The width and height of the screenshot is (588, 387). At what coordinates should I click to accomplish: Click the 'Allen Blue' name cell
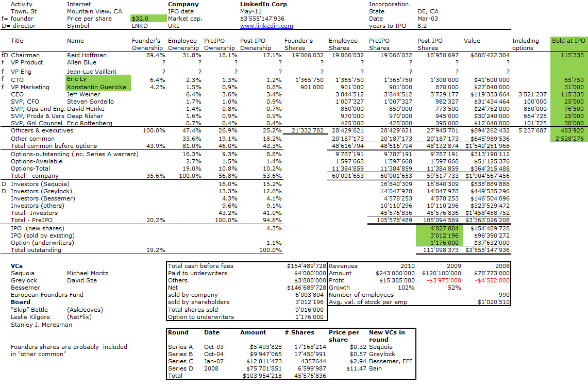pyautogui.click(x=81, y=62)
